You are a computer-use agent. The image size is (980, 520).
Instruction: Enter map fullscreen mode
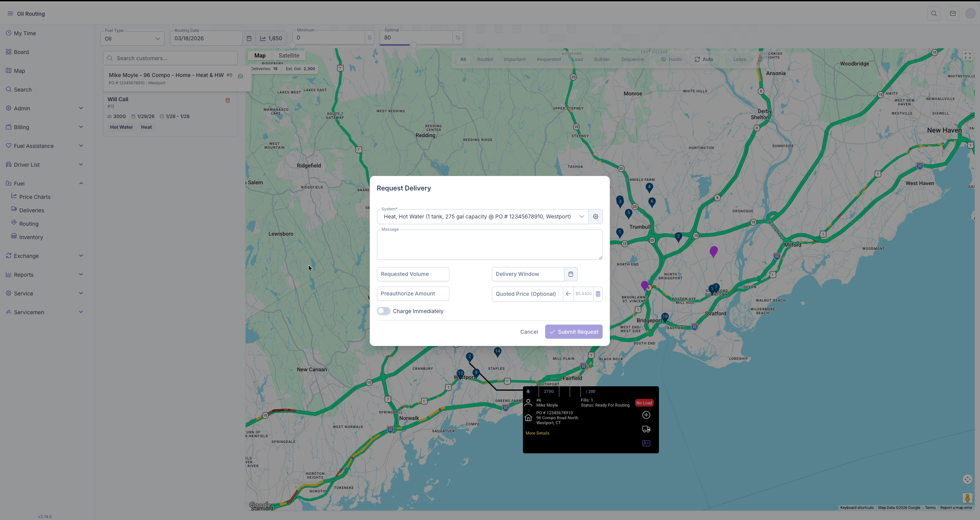967,56
